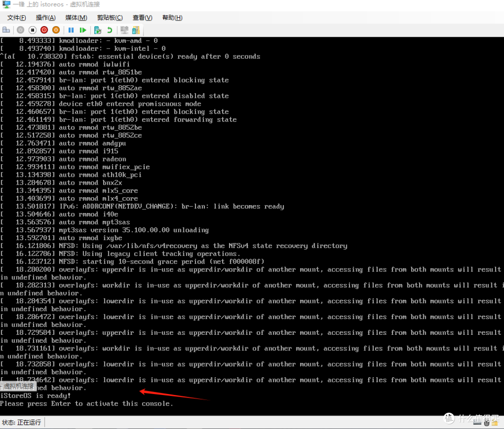Image resolution: width=504 pixels, height=429 pixels.
Task: Click 'port 1(eth0) entered forwarding state' line
Action: [x=118, y=119]
